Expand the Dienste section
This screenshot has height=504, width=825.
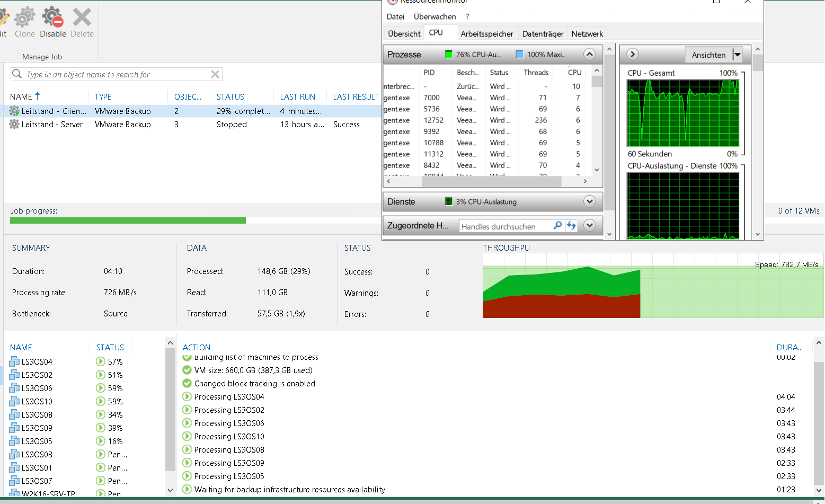pos(589,201)
